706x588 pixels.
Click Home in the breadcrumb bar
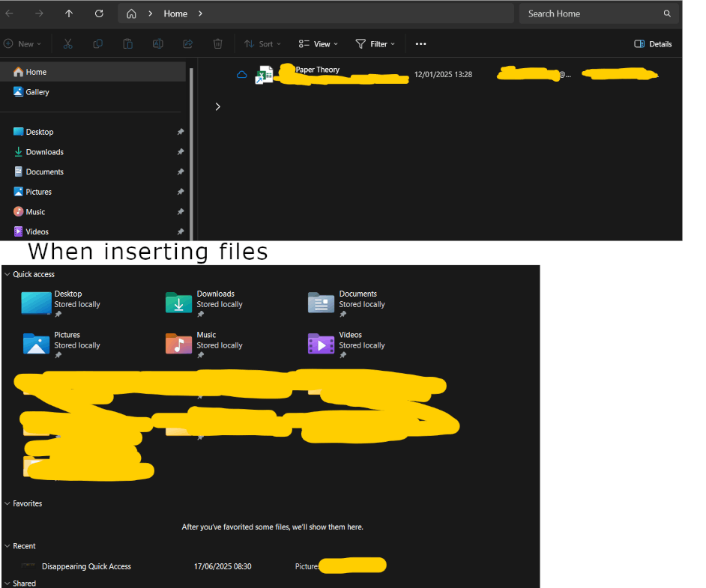[175, 13]
